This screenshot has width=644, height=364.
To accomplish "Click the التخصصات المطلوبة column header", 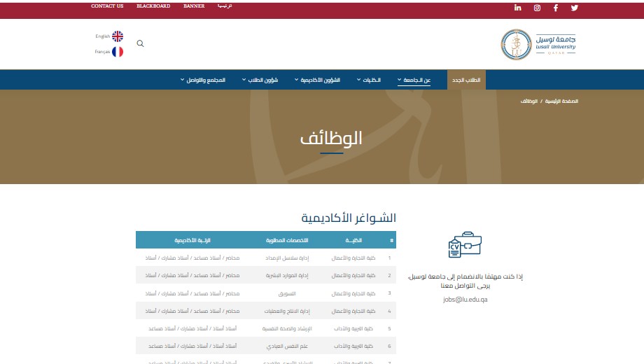I will coord(287,240).
